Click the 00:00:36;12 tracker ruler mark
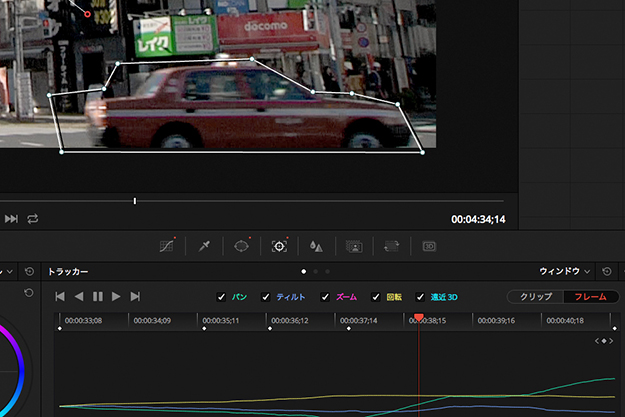 click(288, 321)
